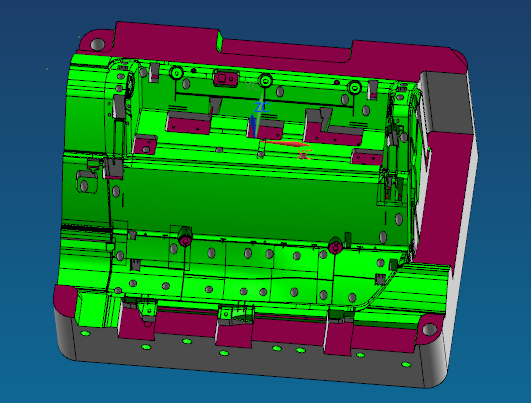Select the blue ZC axis arrow
Viewport: 531px width, 403px height.
253,126
